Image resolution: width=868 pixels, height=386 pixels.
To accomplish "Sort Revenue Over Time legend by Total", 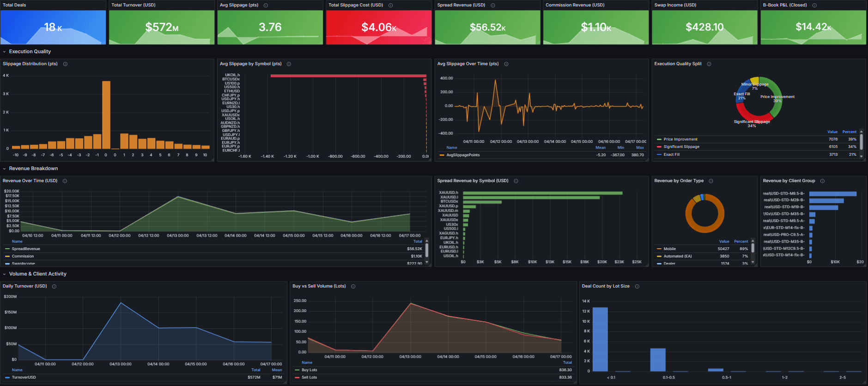I will 418,241.
